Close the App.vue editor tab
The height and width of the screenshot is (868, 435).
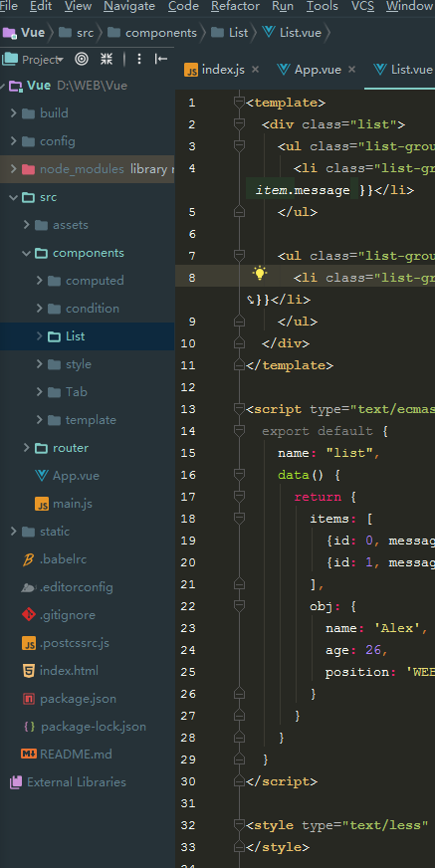(x=352, y=70)
